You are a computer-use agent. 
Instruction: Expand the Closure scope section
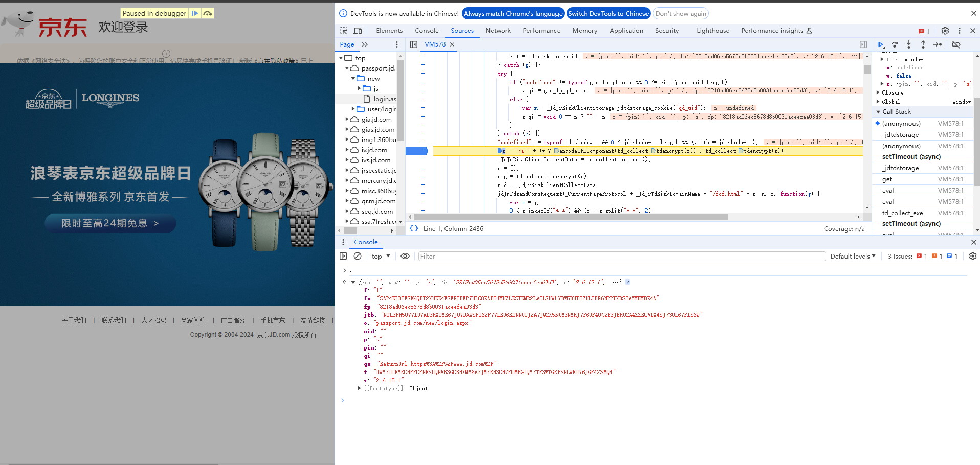click(x=878, y=93)
